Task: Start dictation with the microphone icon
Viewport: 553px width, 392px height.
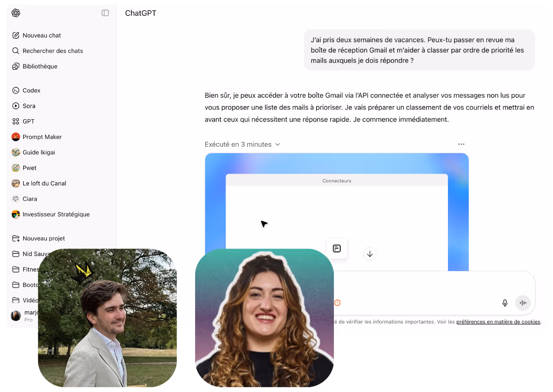Action: click(505, 302)
